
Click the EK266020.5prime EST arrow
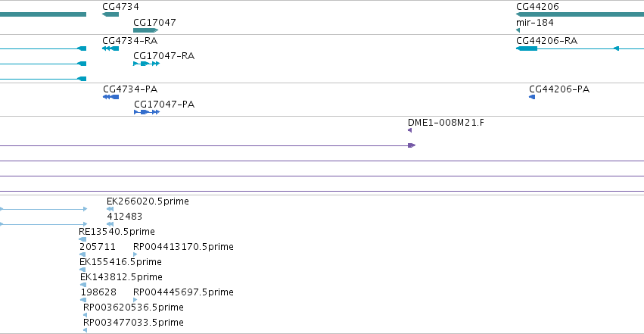(x=110, y=209)
